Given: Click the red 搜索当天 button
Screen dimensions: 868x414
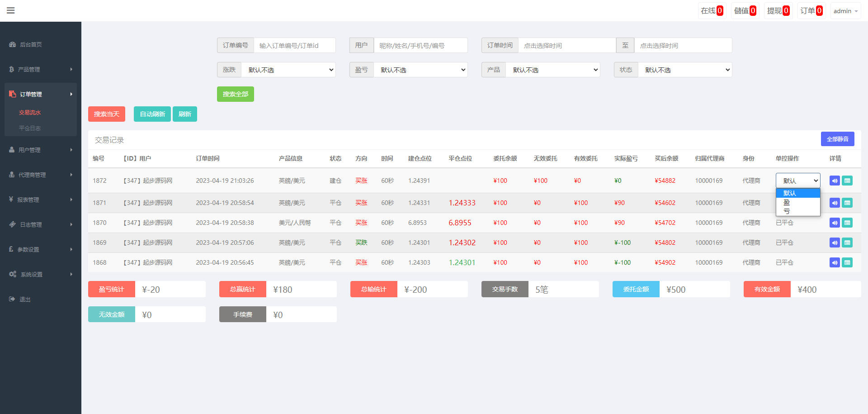Looking at the screenshot, I should (107, 114).
